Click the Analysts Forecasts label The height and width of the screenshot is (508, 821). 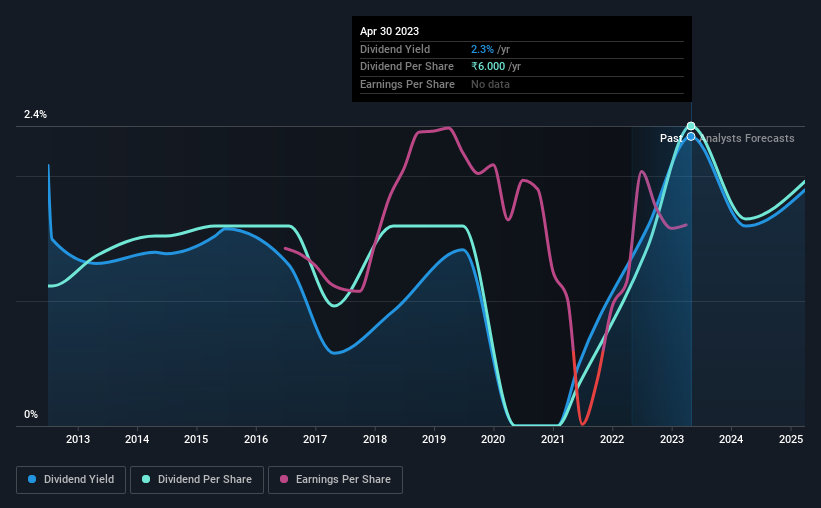pyautogui.click(x=747, y=138)
